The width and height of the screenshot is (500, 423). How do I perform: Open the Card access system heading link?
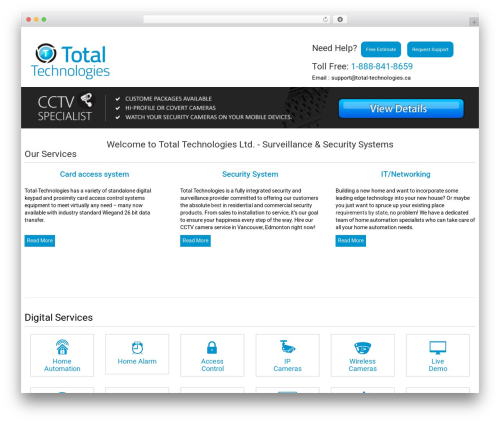pos(94,174)
